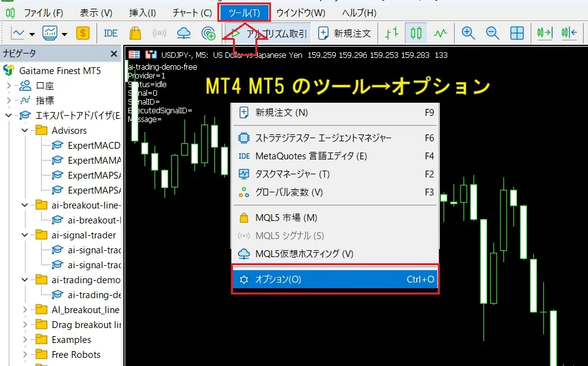
Task: Click the depth-of-market icon in the chart header
Action: coord(134,55)
